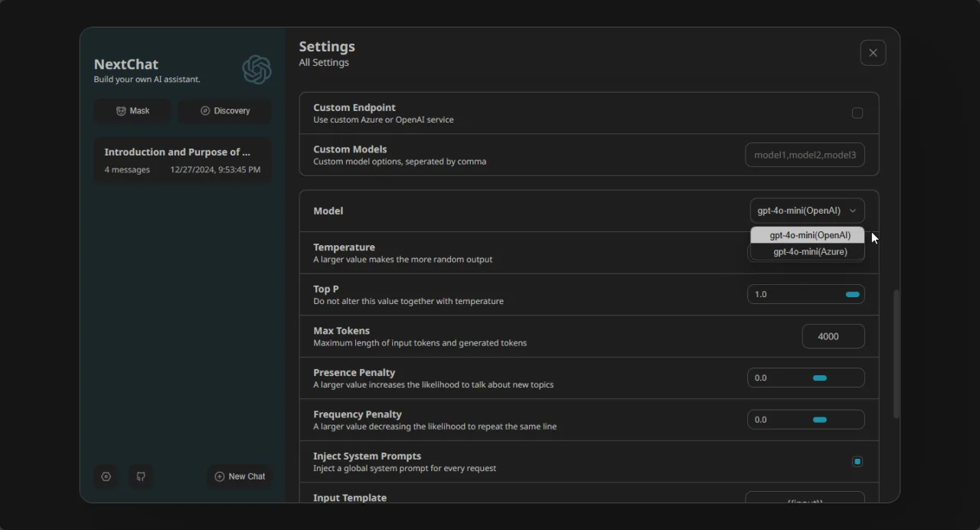This screenshot has width=980, height=530.
Task: Click the plus icon in New Chat
Action: (220, 476)
